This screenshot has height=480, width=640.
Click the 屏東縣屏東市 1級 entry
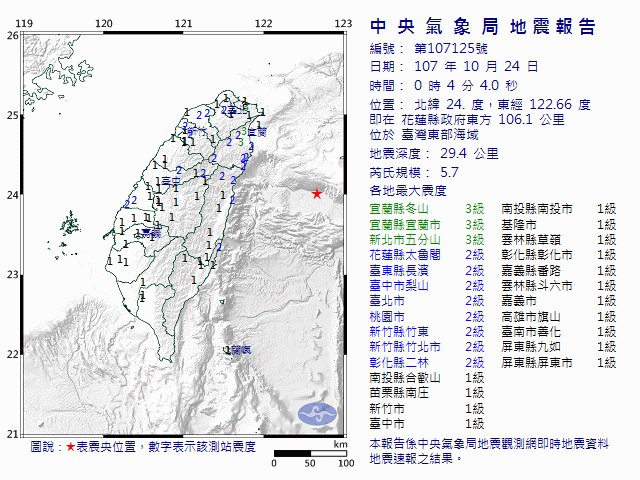click(558, 362)
